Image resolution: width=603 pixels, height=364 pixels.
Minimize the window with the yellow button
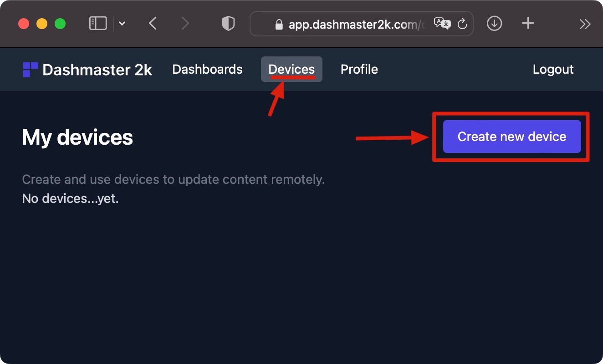(x=41, y=23)
